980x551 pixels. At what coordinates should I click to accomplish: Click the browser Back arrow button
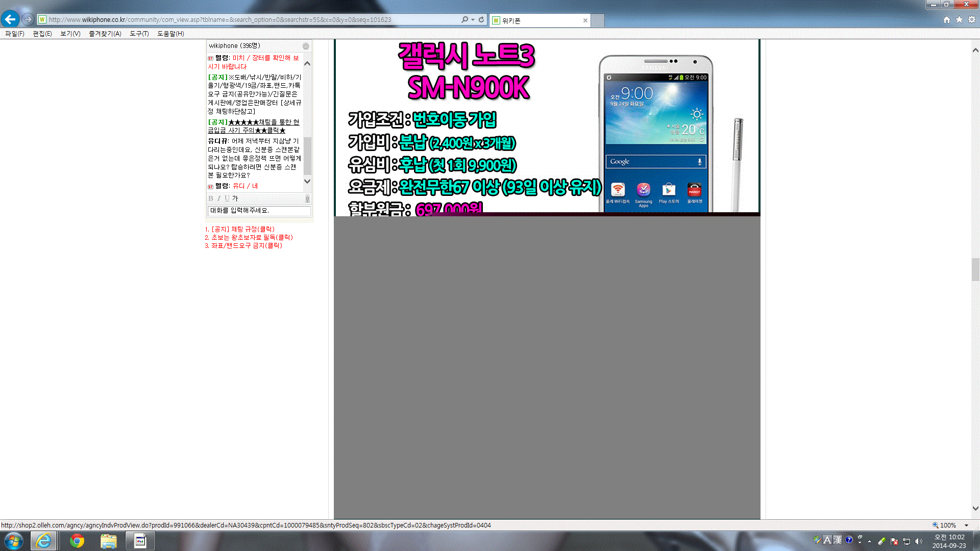pos(10,19)
